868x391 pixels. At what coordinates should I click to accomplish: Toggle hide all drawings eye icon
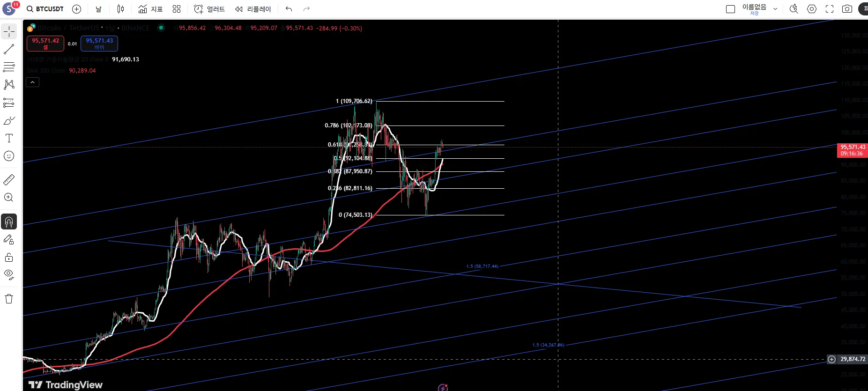click(9, 275)
